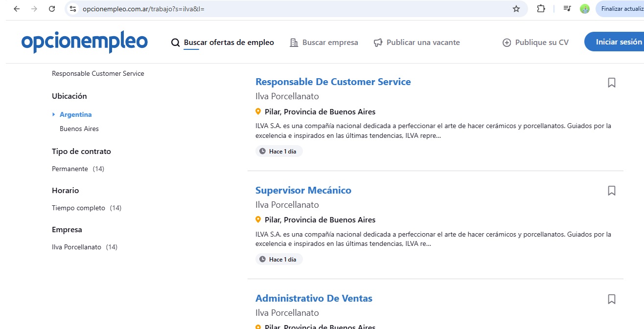This screenshot has height=329, width=644.
Task: Click the Finalizar actualización button
Action: tap(620, 9)
